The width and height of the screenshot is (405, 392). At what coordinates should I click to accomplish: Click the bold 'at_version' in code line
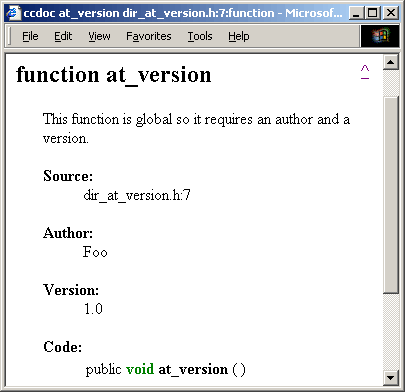pyautogui.click(x=193, y=370)
